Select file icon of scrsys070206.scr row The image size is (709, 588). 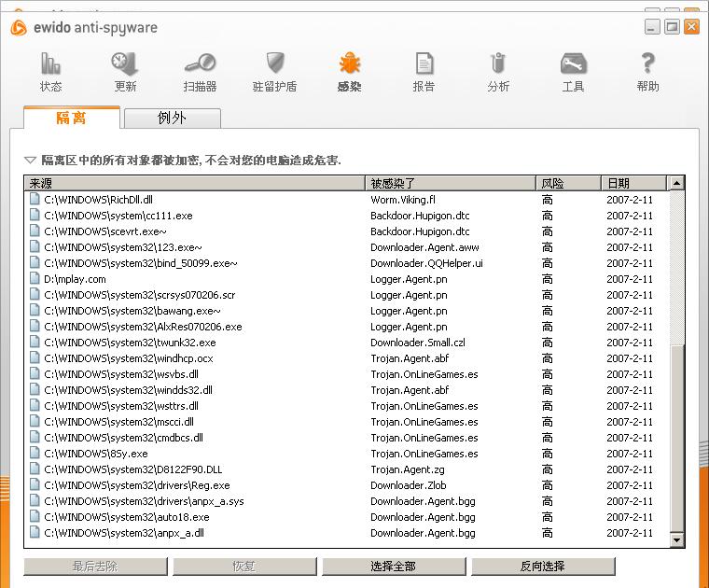[x=35, y=294]
